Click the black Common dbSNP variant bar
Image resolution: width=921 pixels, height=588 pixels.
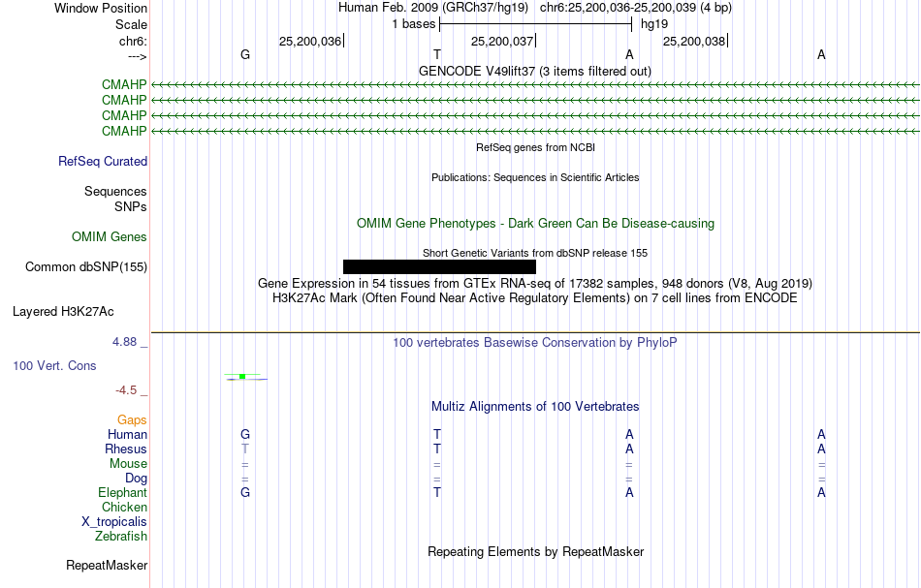[x=439, y=267]
